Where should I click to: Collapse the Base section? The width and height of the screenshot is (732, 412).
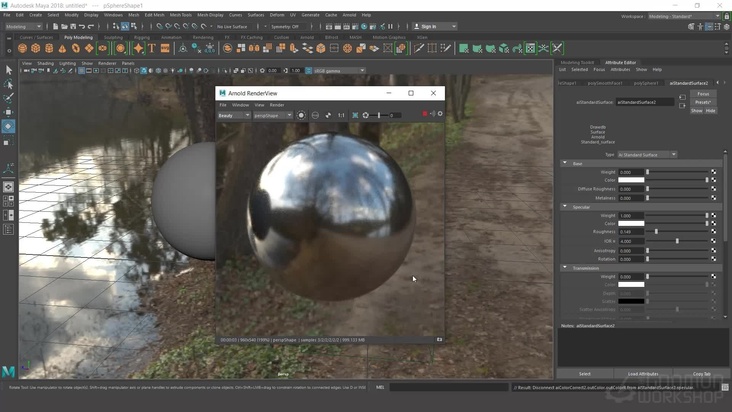pos(565,163)
